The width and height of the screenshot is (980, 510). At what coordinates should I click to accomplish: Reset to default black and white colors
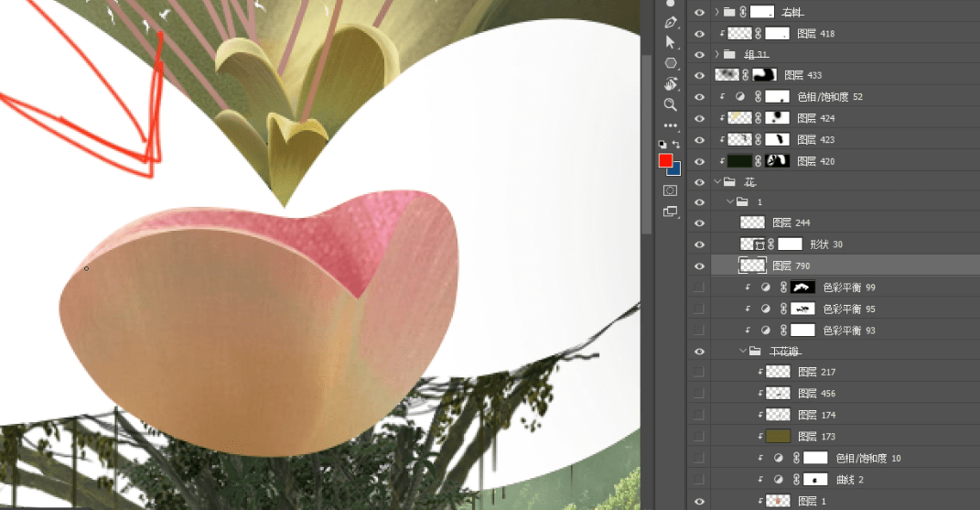(x=662, y=145)
